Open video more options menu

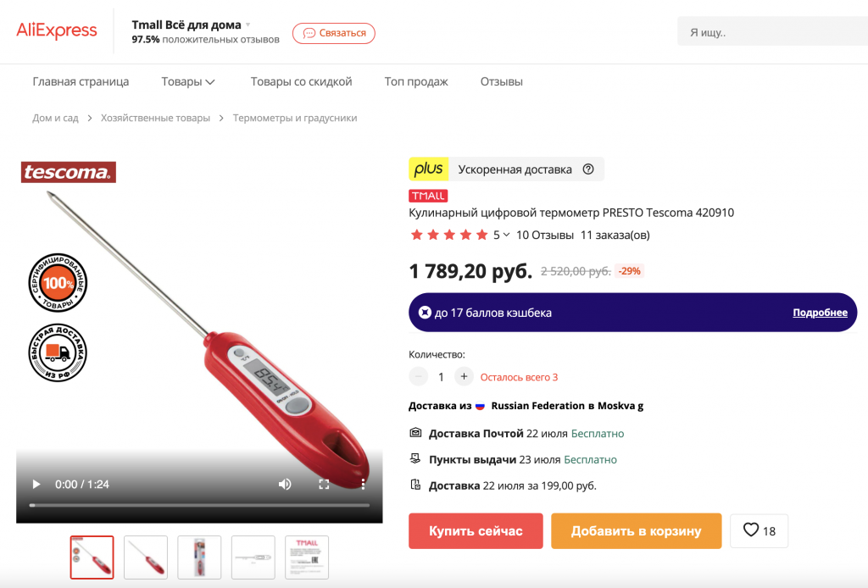[x=363, y=485]
